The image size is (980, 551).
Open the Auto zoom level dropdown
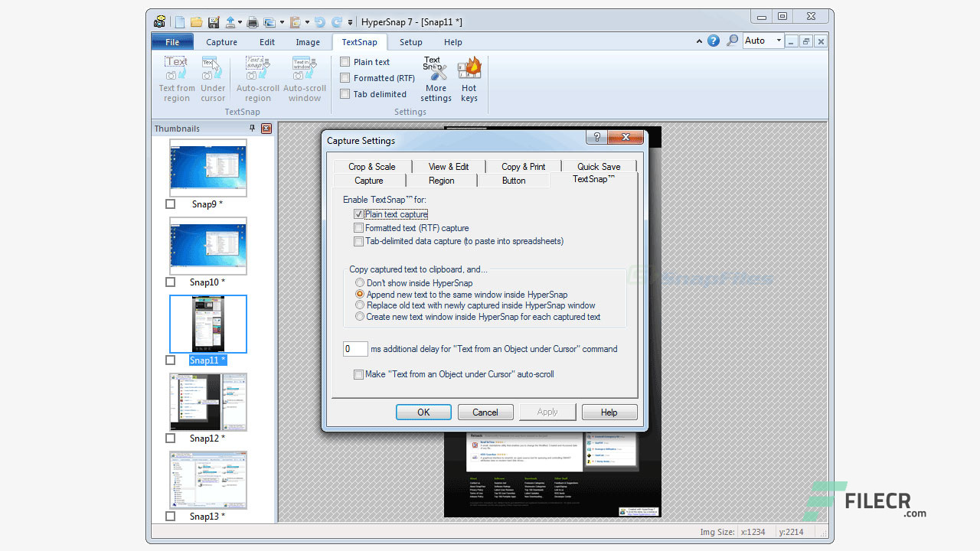pos(779,41)
